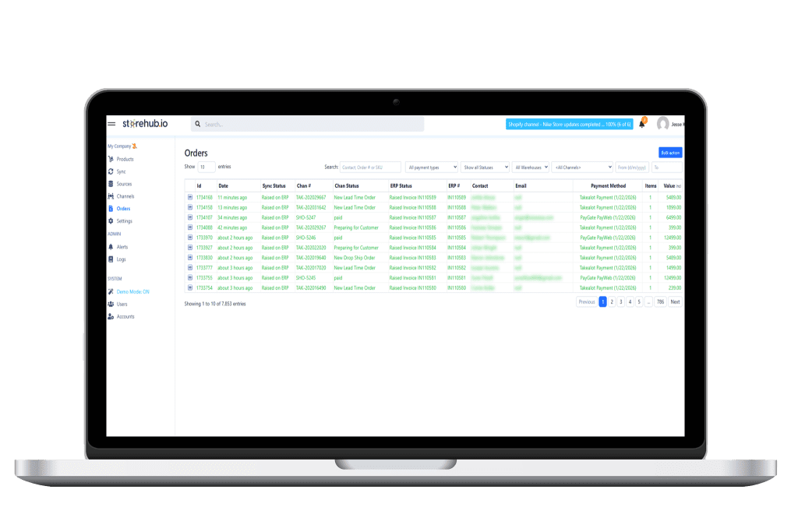798x532 pixels.
Task: Go to Next page of orders
Action: (x=675, y=301)
